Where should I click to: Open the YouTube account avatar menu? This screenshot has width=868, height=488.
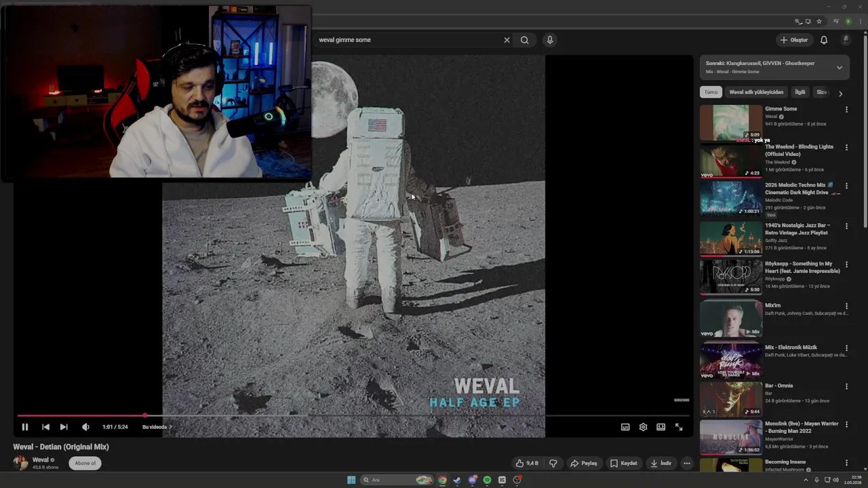(x=846, y=40)
